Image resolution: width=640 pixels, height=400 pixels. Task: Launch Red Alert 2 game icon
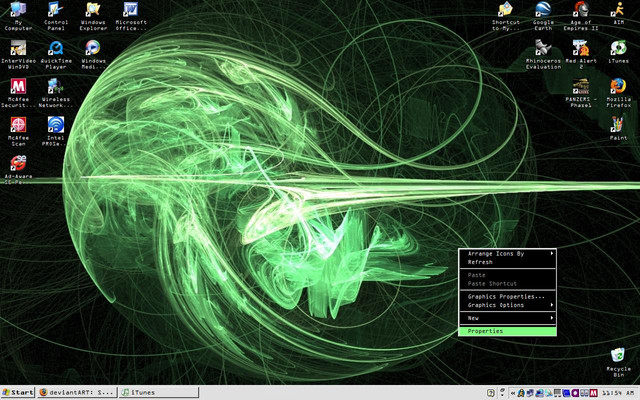point(581,48)
